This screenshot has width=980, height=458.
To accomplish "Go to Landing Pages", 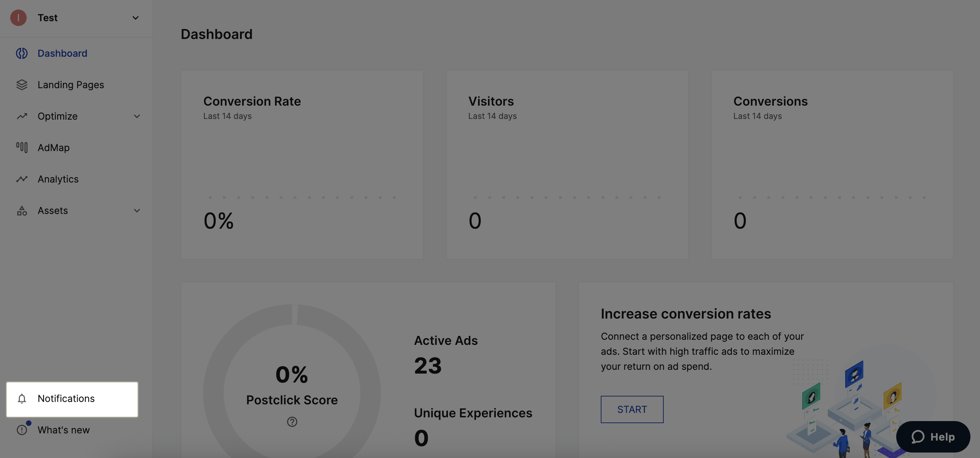I will (x=71, y=85).
